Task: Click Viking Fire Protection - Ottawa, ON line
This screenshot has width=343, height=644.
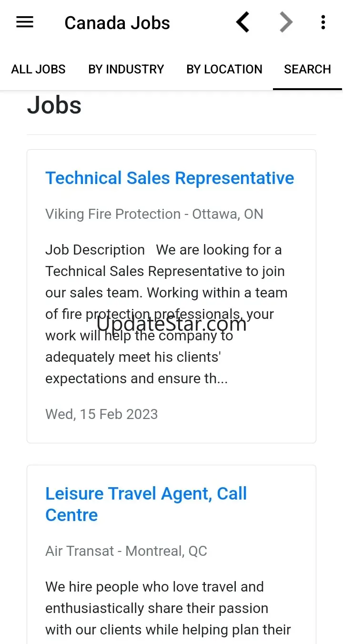Action: pos(154,214)
